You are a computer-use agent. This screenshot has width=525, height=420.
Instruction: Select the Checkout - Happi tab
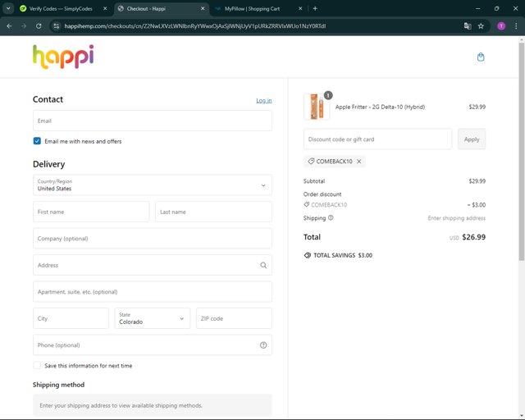coord(162,9)
